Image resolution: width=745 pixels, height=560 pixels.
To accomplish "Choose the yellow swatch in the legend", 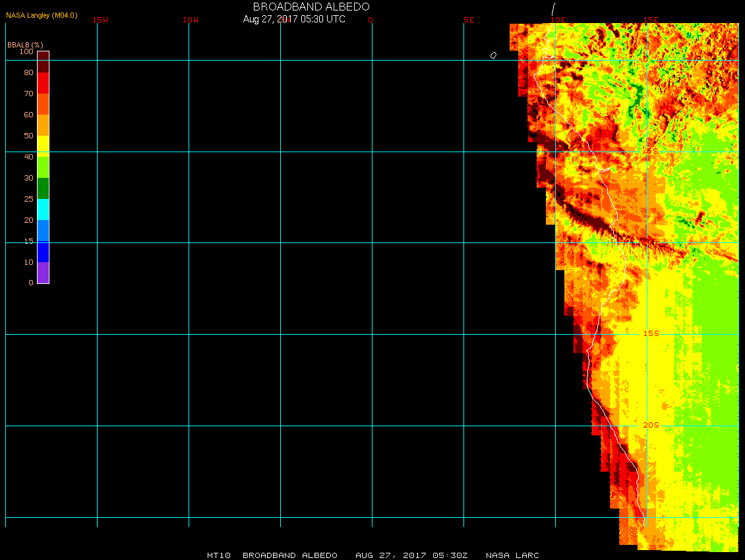I will pyautogui.click(x=43, y=146).
